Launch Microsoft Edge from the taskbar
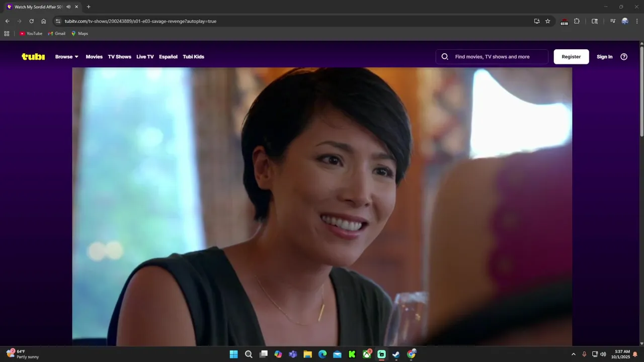 click(323, 354)
